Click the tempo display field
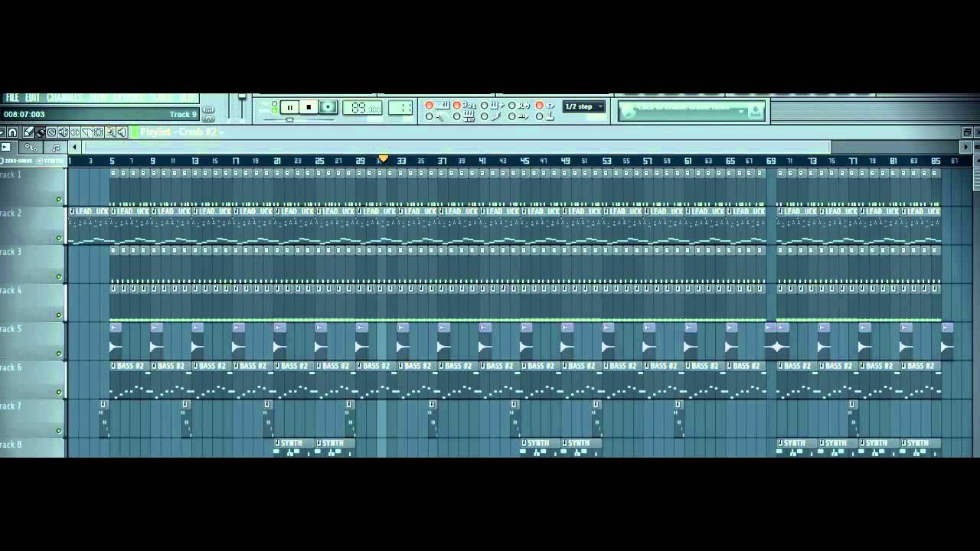This screenshot has width=980, height=551. (362, 108)
